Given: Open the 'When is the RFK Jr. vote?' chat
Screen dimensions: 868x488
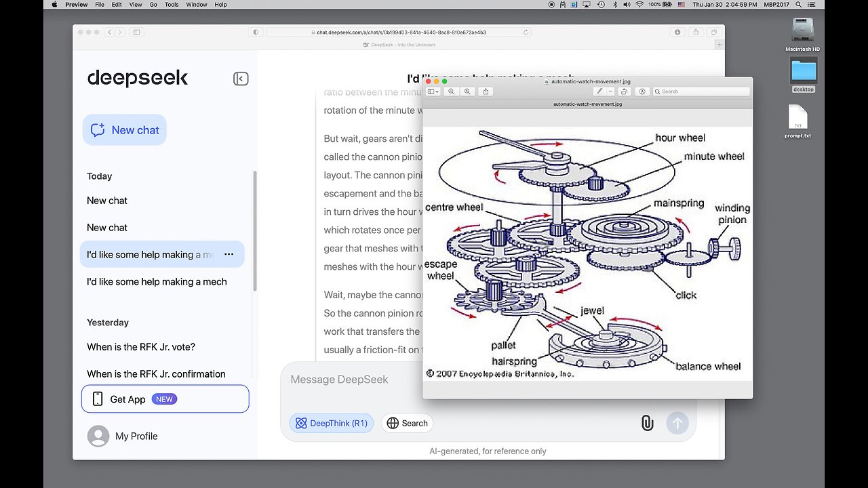Looking at the screenshot, I should pos(141,347).
